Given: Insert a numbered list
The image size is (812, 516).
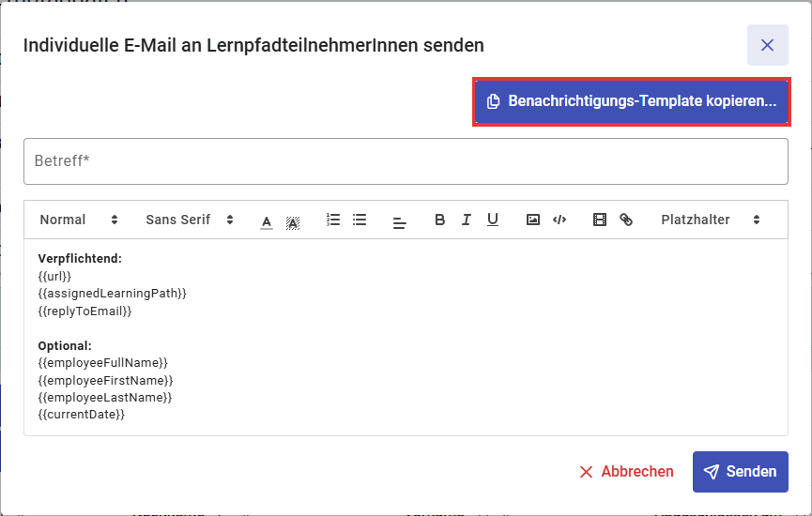Looking at the screenshot, I should pos(333,220).
